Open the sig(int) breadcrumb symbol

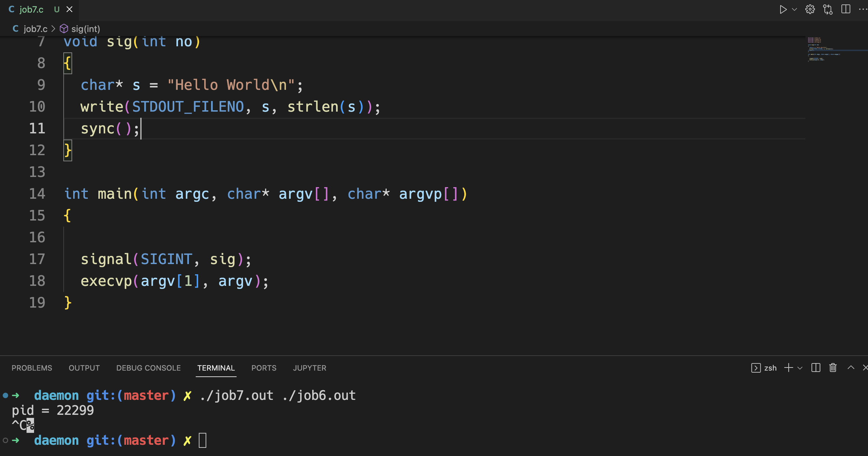click(x=85, y=29)
